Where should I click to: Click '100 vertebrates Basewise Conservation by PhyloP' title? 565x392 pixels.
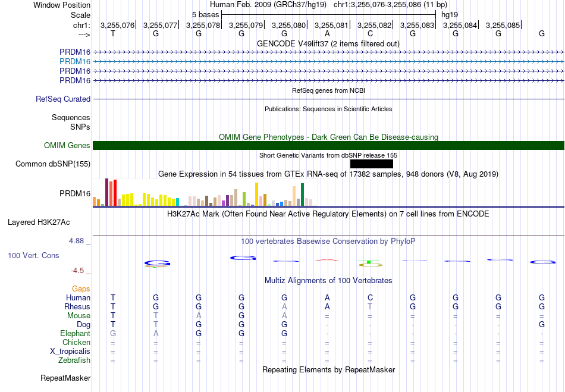(x=328, y=242)
